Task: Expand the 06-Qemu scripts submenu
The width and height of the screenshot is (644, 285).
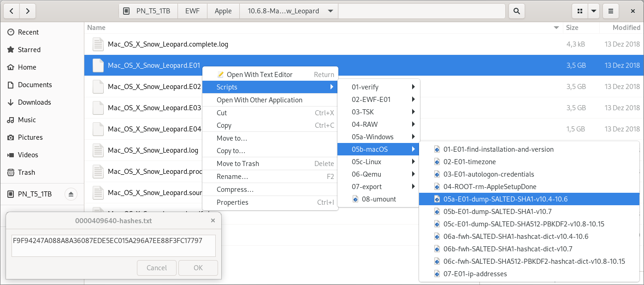Action: [x=378, y=174]
